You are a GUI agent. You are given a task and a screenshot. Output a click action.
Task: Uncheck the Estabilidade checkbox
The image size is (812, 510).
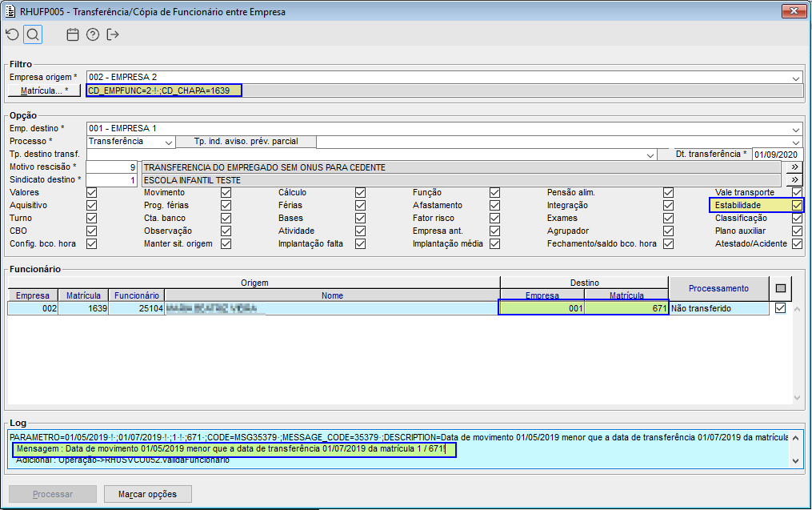pos(797,205)
